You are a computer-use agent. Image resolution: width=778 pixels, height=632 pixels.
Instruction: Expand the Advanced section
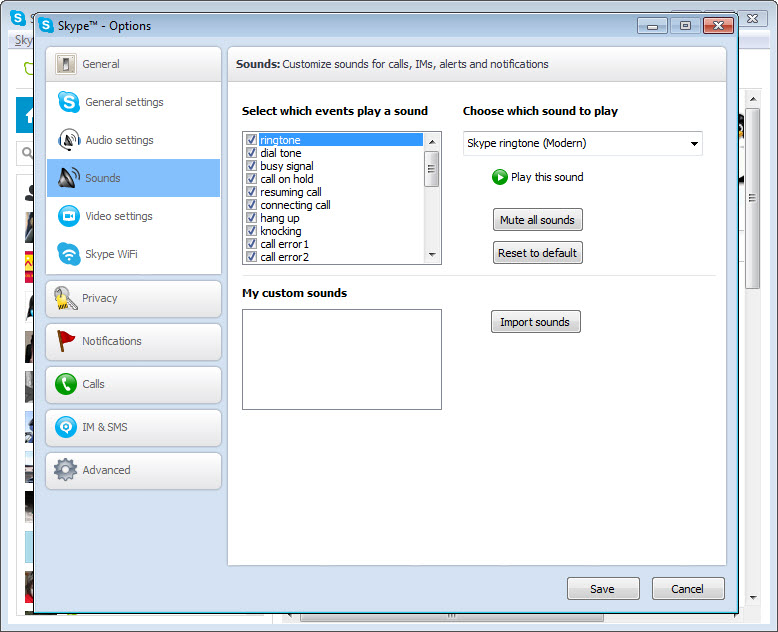[133, 471]
